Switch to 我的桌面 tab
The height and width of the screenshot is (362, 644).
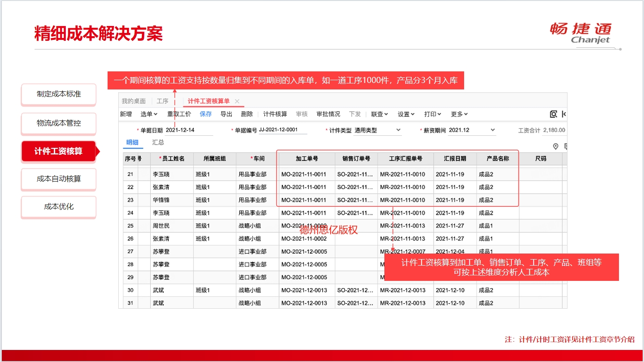click(x=134, y=101)
